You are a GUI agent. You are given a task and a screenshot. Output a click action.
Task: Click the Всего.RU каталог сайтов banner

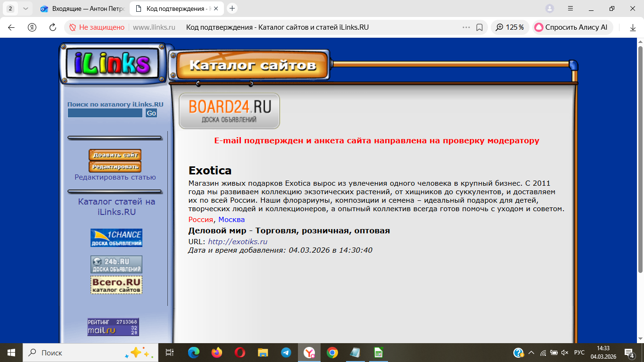click(116, 285)
